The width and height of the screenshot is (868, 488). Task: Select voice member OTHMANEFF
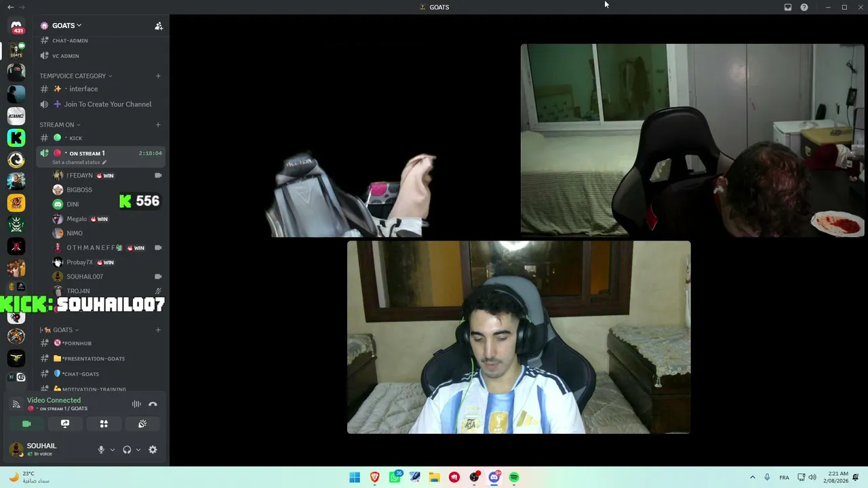(x=108, y=248)
